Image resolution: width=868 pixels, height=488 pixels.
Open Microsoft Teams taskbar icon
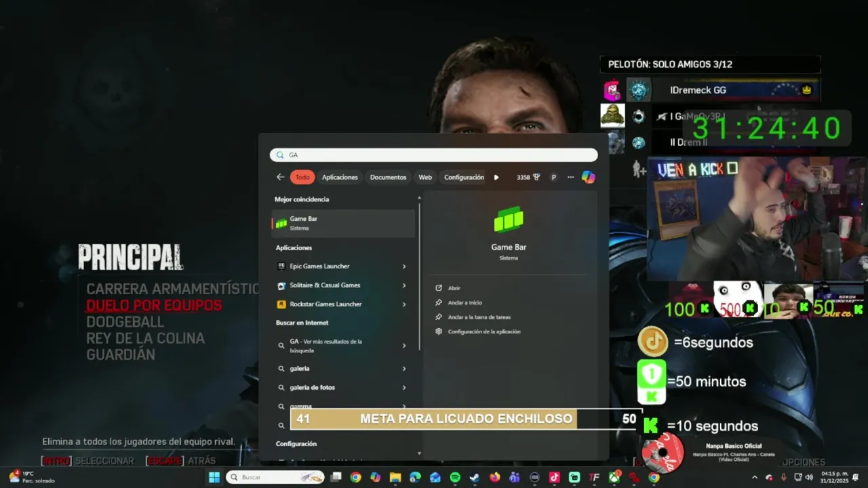[514, 477]
